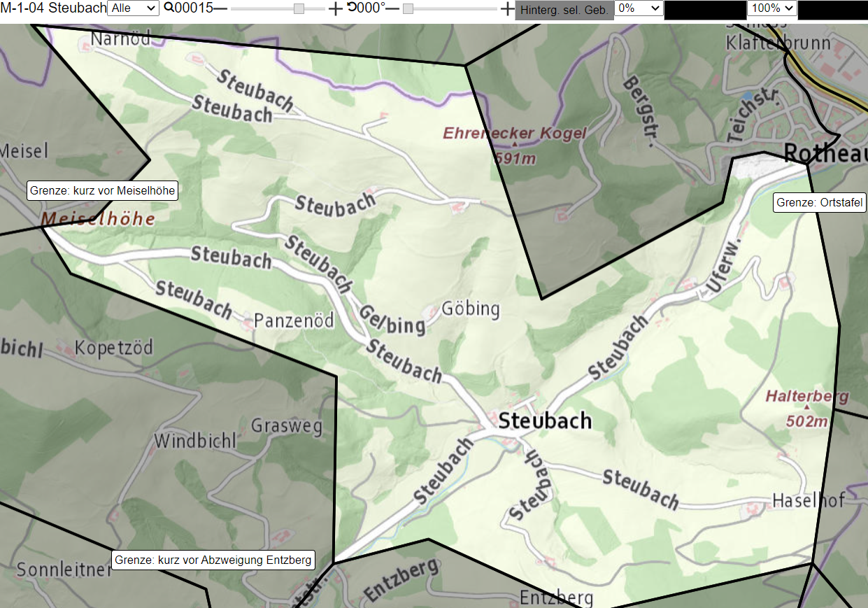The width and height of the screenshot is (868, 608).
Task: Open the 100% dropdown
Action: coord(772,8)
